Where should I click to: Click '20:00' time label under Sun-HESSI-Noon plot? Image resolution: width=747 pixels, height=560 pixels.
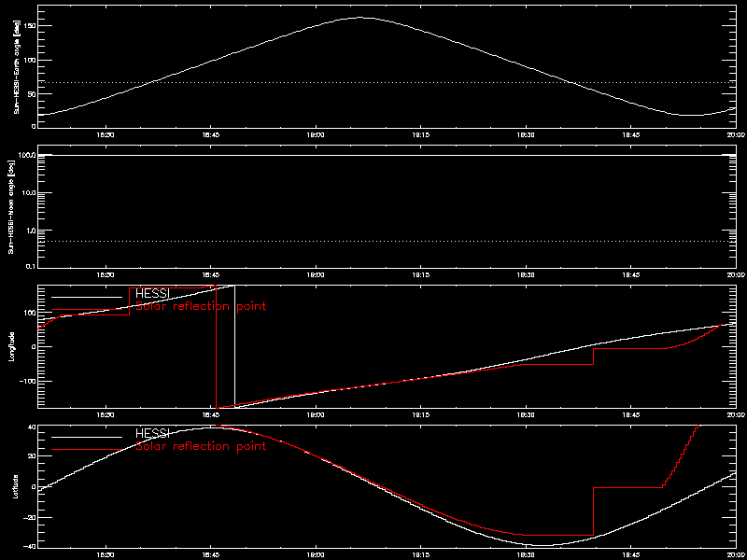[x=737, y=274]
